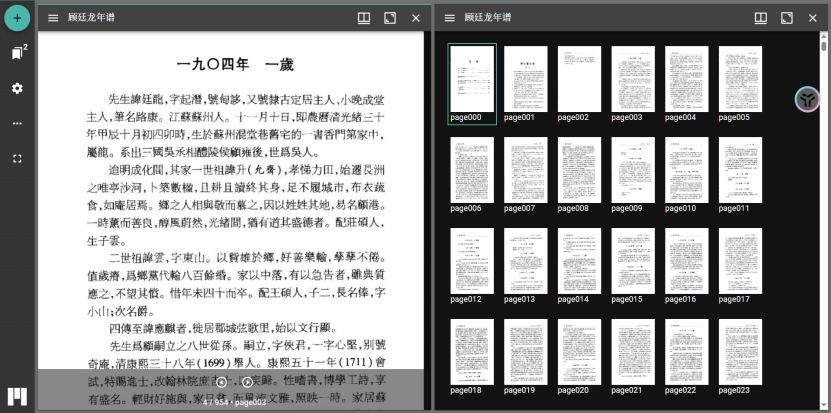The image size is (831, 413).
Task: Toggle workspace fullscreen from the left sidebar
Action: [17, 158]
